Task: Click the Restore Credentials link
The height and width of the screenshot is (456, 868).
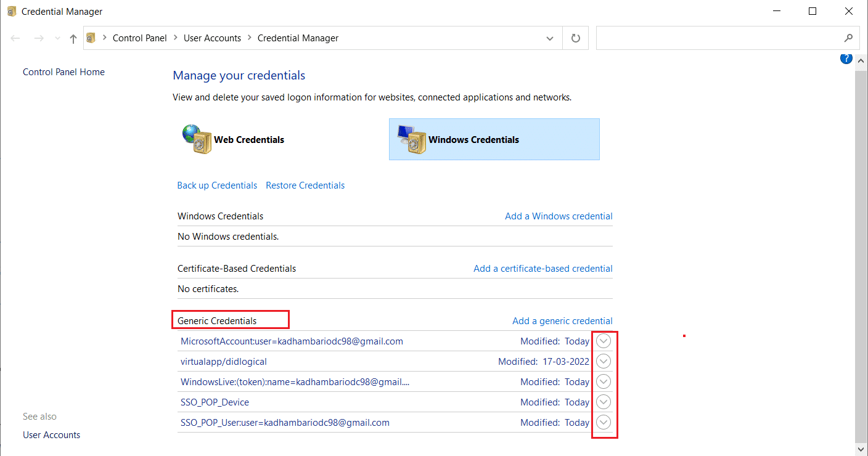Action: pyautogui.click(x=305, y=185)
